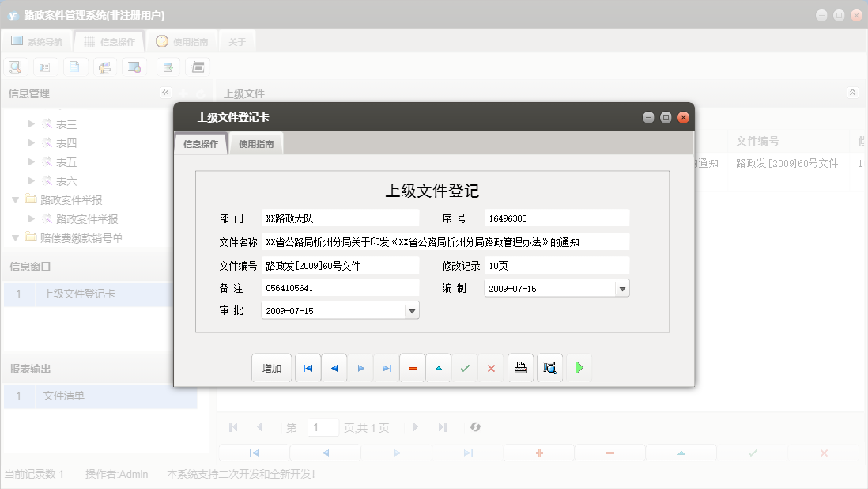Image resolution: width=868 pixels, height=489 pixels.
Task: Confirm changes with the green checkmark icon
Action: [465, 367]
